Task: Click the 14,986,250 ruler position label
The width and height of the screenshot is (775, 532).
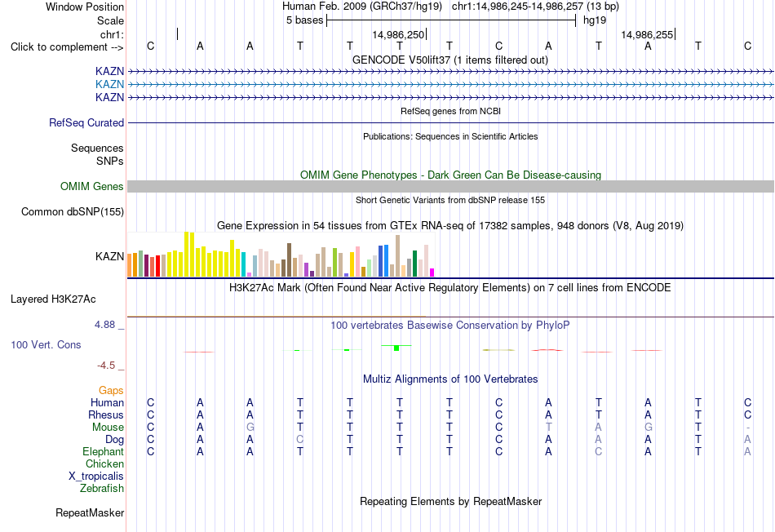Action: (398, 34)
